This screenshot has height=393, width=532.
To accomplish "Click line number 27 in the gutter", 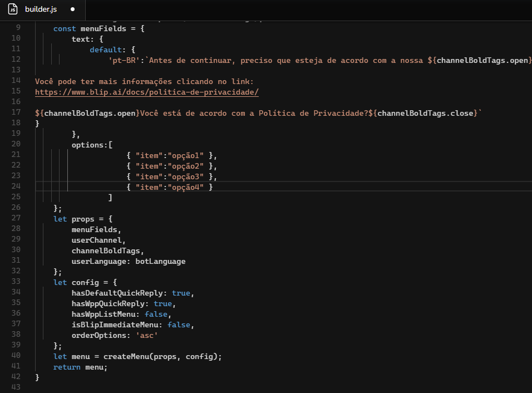I will pyautogui.click(x=16, y=218).
